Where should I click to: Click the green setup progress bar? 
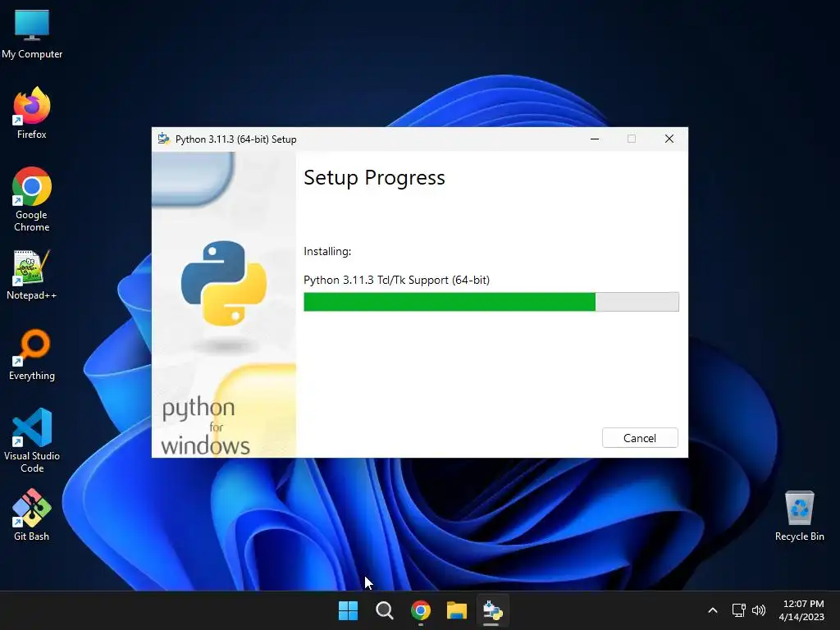[x=491, y=302]
